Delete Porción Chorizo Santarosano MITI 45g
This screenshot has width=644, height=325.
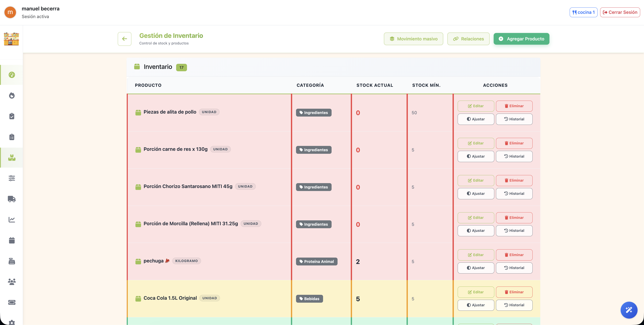(514, 180)
